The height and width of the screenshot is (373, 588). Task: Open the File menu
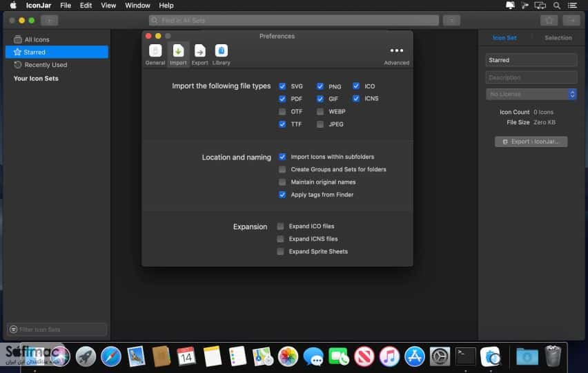(66, 6)
